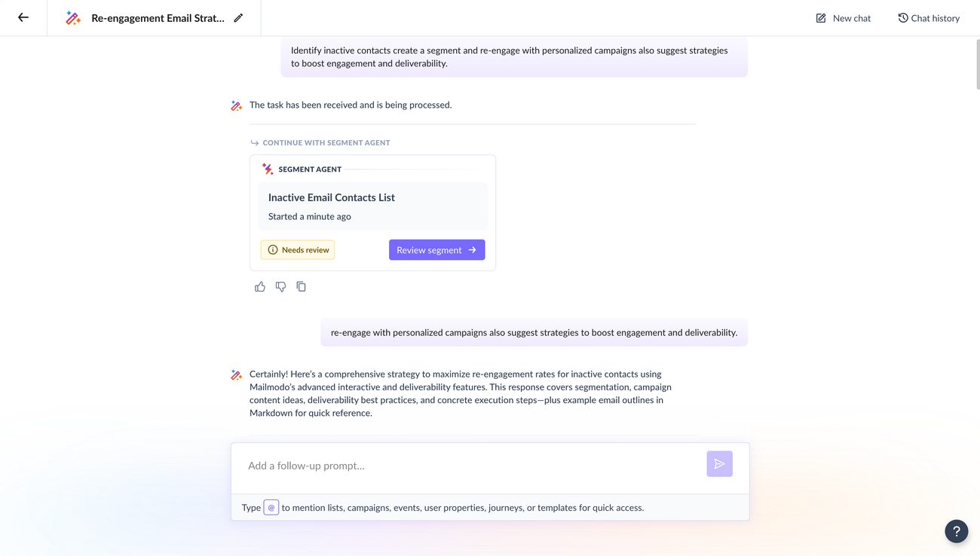Screen dimensions: 980x556
Task: Click the Review segment button
Action: tap(436, 249)
